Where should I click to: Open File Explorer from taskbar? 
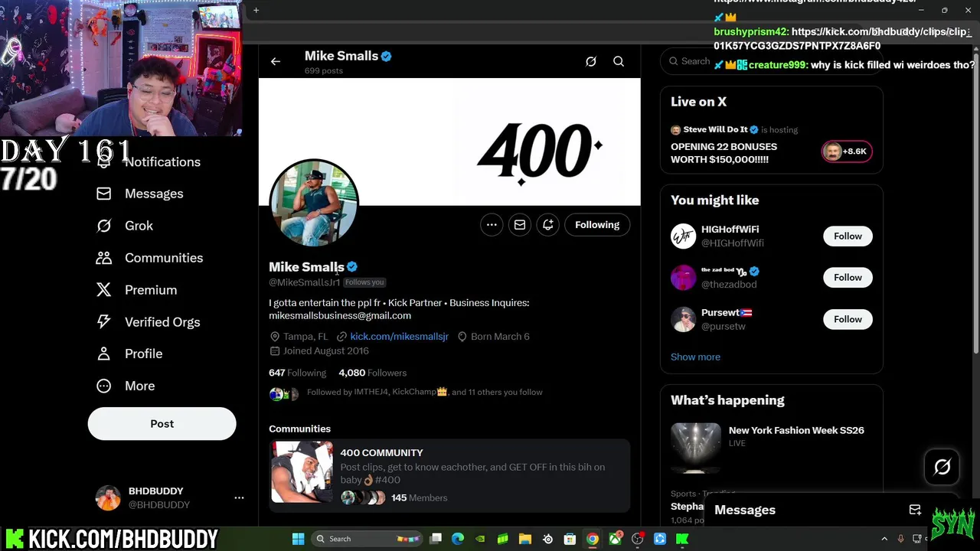tap(525, 539)
